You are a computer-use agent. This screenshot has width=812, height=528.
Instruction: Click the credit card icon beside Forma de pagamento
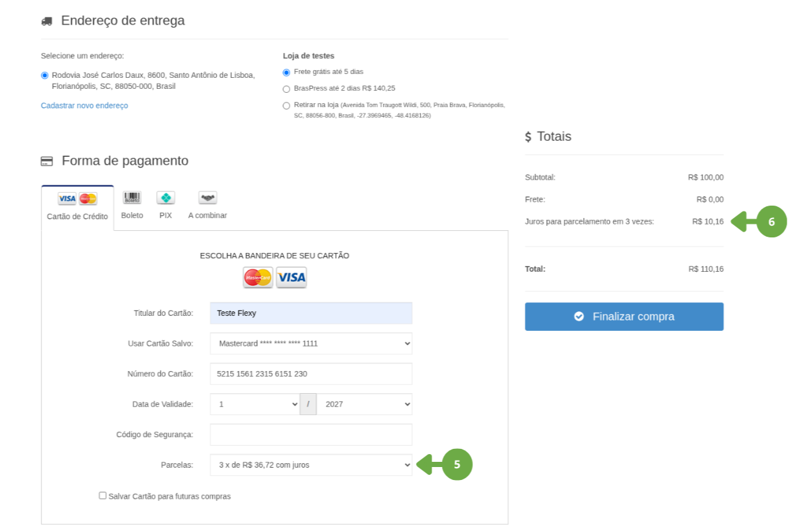click(x=47, y=161)
